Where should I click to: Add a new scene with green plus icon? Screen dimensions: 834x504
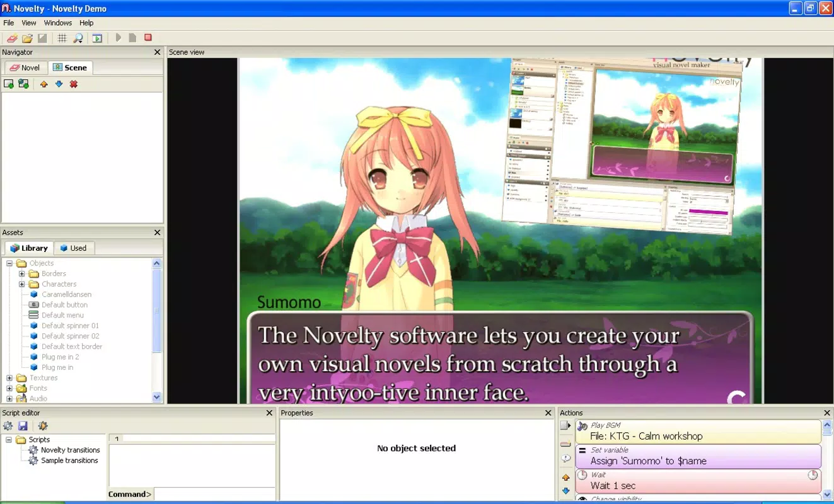pyautogui.click(x=8, y=84)
